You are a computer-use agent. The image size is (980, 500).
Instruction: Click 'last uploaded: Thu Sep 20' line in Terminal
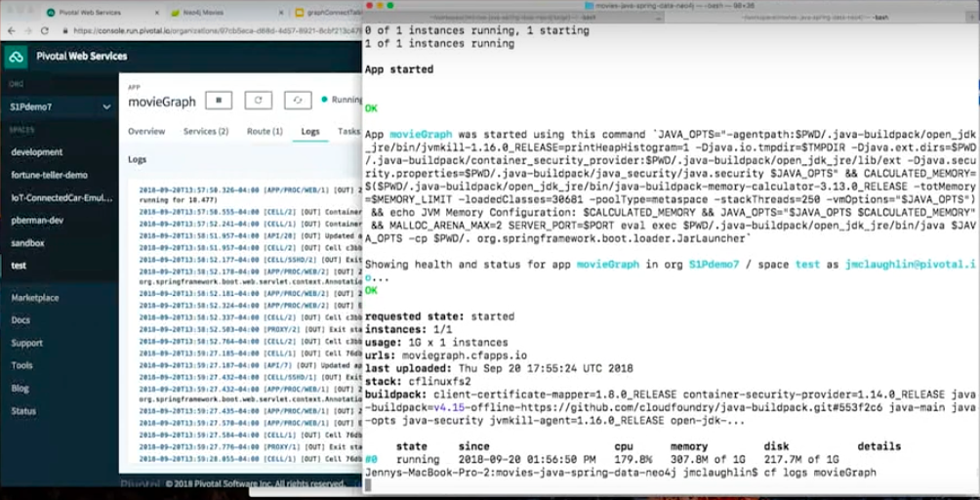pos(499,368)
